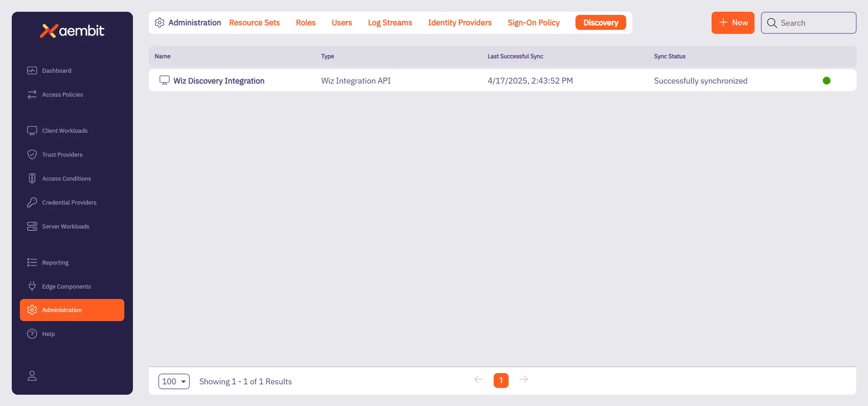Select the Sign-On Policy tab
868x406 pixels.
click(x=533, y=23)
